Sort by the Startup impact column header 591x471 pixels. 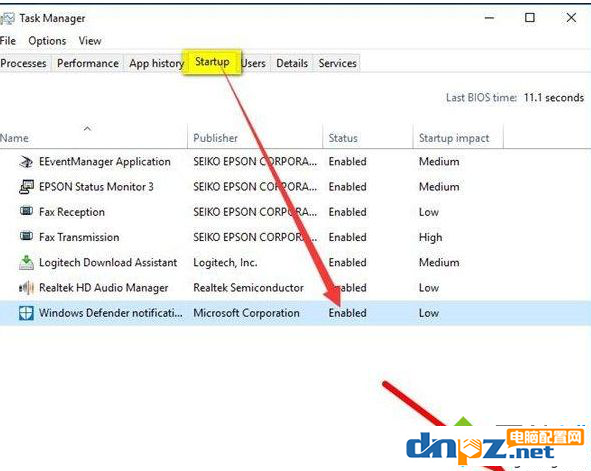coord(458,138)
